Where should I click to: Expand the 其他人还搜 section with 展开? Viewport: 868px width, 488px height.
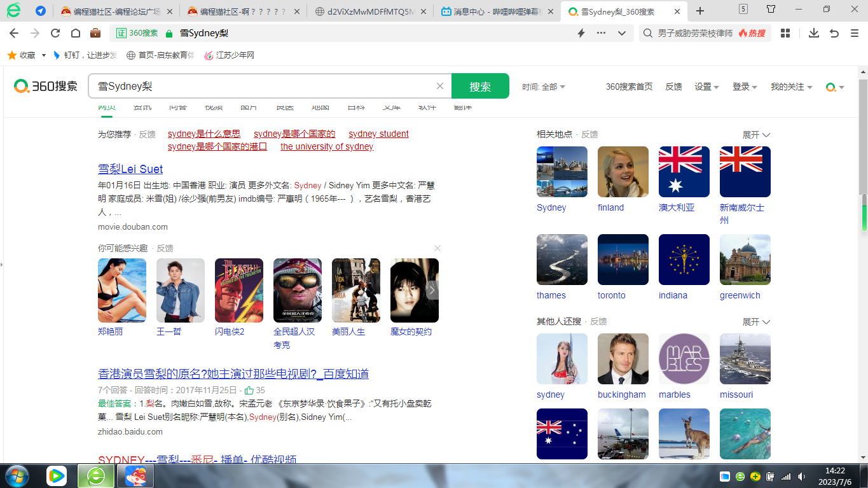click(x=757, y=322)
